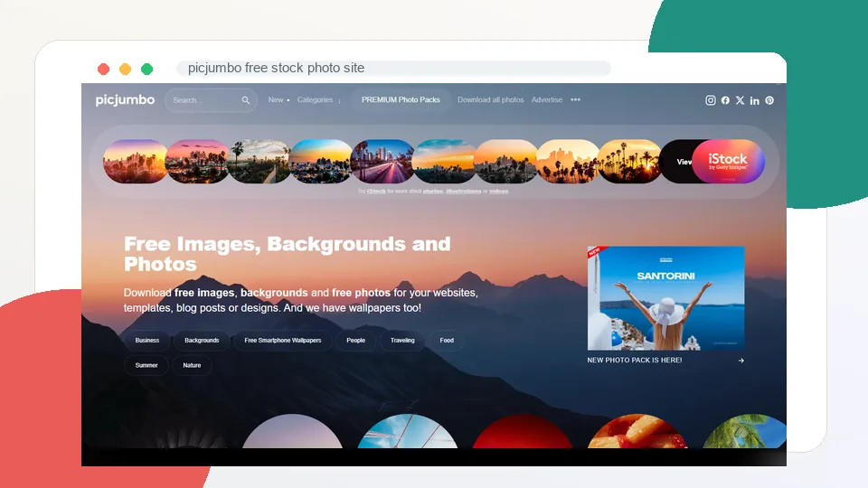Open the videos link in iStock caption
This screenshot has height=488, width=868.
(499, 191)
